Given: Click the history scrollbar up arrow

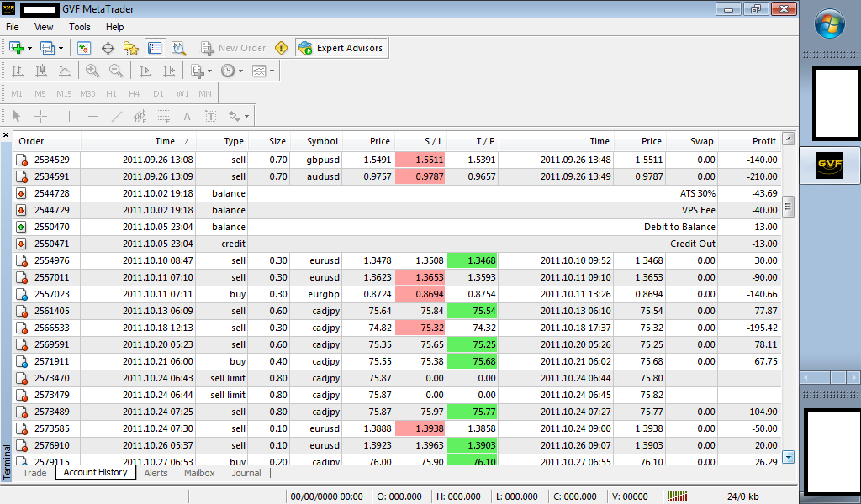Looking at the screenshot, I should pos(789,139).
